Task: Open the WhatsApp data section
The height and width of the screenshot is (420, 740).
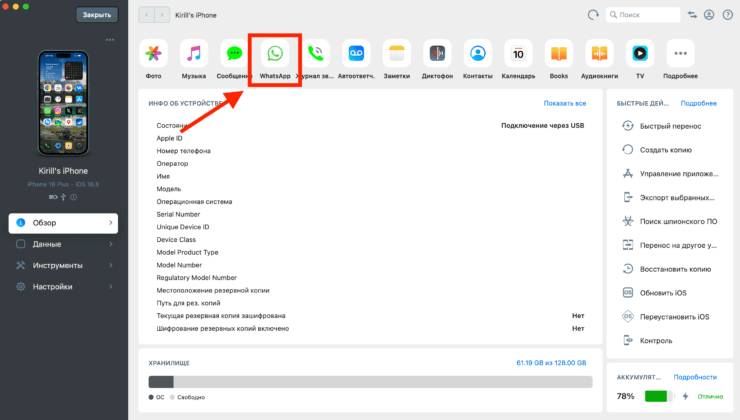Action: (x=275, y=54)
